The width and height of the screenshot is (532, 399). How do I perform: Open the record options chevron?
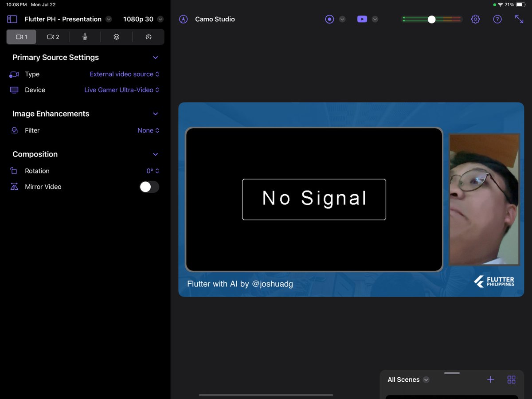point(342,19)
